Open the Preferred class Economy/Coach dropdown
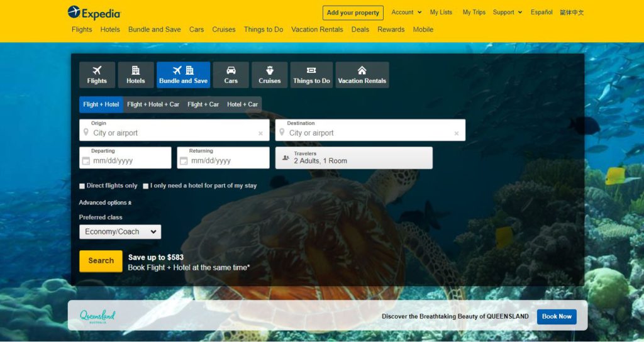This screenshot has height=342, width=644. (120, 231)
